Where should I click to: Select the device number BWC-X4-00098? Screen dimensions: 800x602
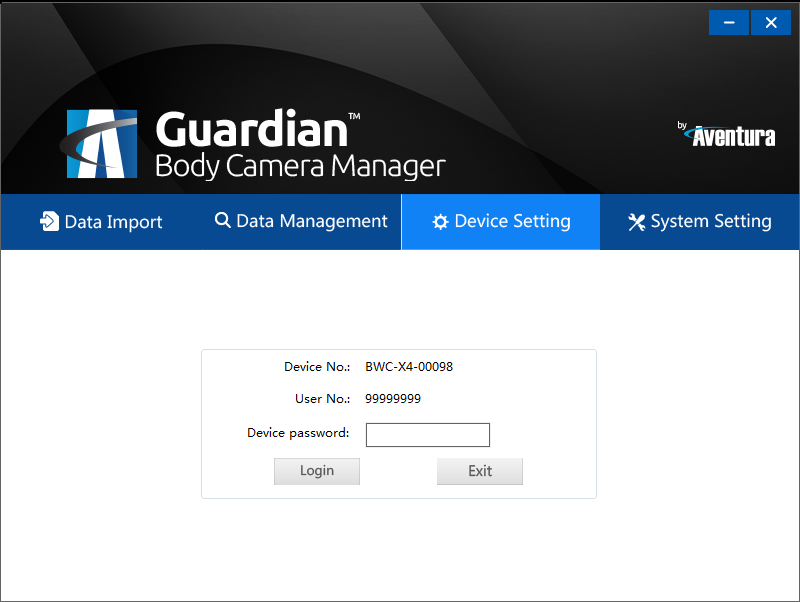[409, 366]
